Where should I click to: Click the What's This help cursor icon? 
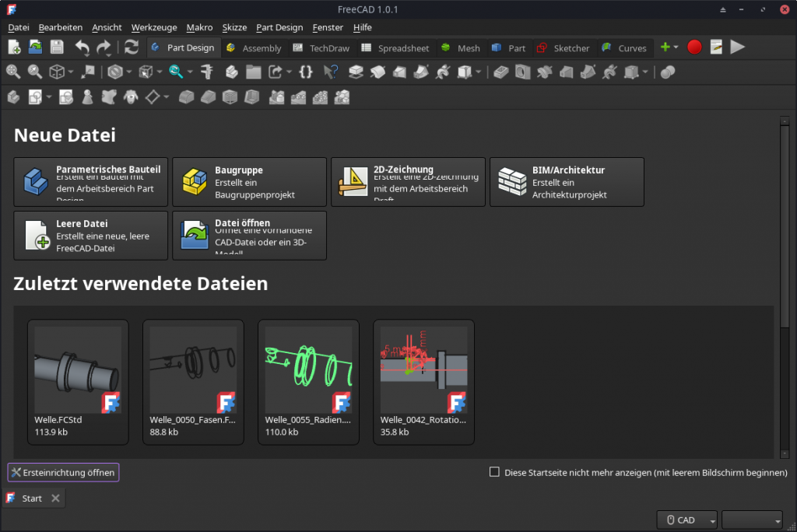pos(331,72)
